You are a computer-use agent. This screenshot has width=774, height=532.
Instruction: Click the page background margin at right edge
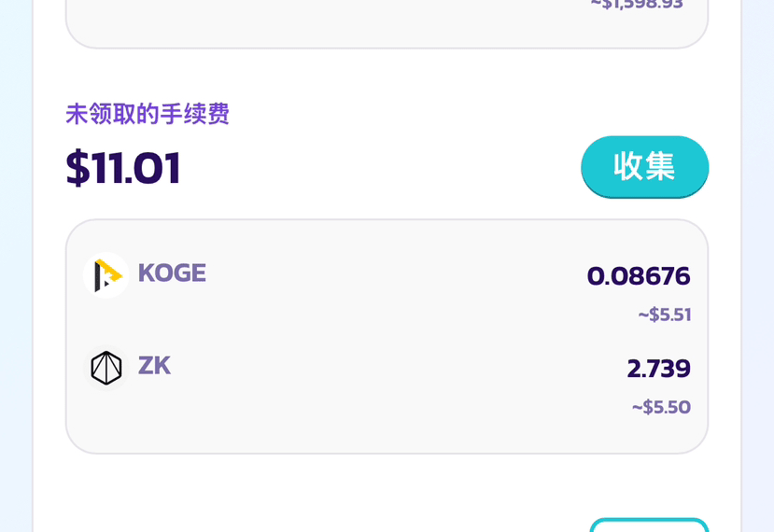(x=758, y=267)
